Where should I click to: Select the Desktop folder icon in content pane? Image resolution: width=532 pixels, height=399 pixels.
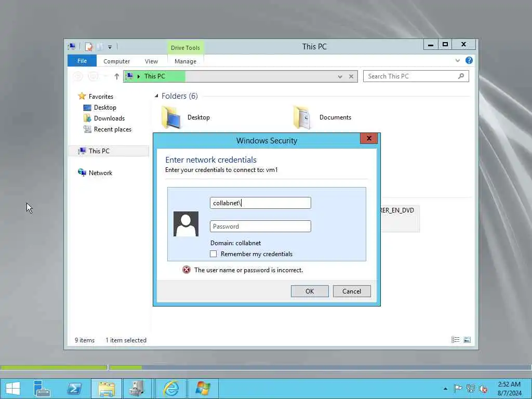(171, 117)
